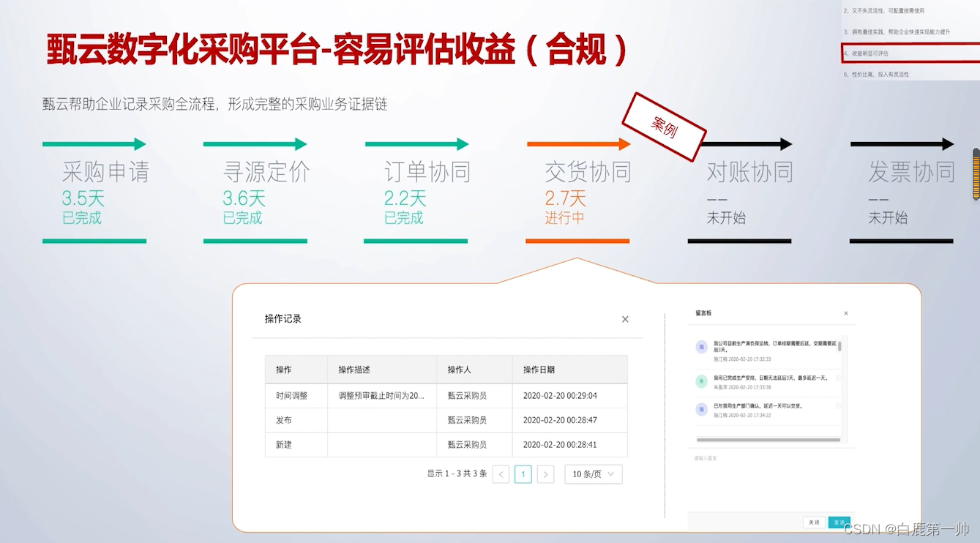
Task: Open the 10 条/页 page size dropdown
Action: point(593,474)
